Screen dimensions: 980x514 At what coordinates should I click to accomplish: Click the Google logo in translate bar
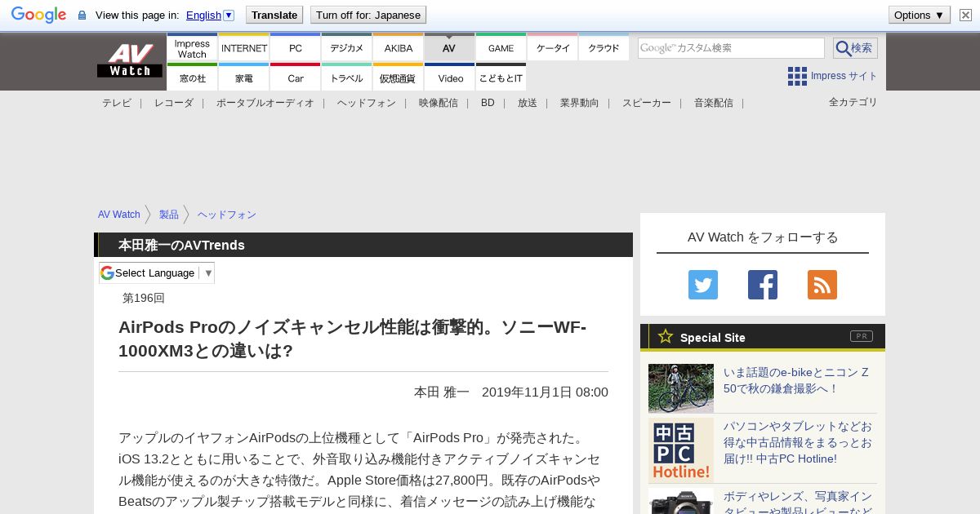[x=38, y=15]
